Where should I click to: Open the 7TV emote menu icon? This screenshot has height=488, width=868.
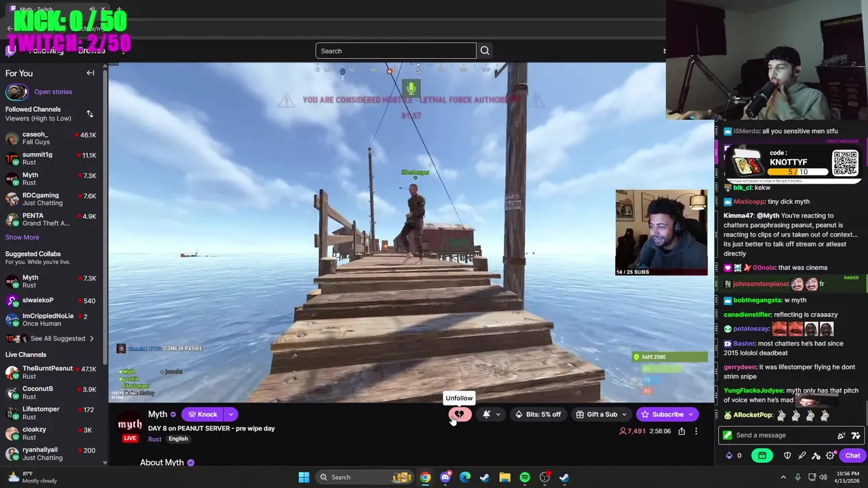tap(855, 435)
